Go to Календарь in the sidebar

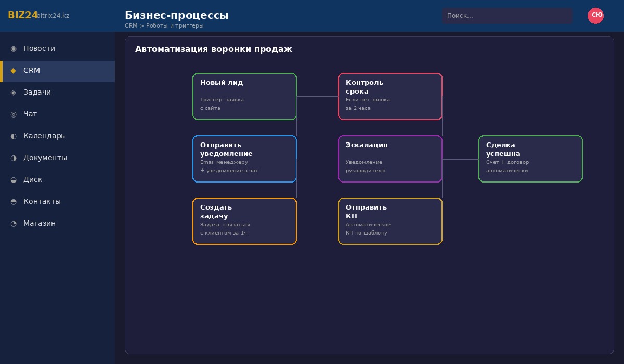pos(44,136)
